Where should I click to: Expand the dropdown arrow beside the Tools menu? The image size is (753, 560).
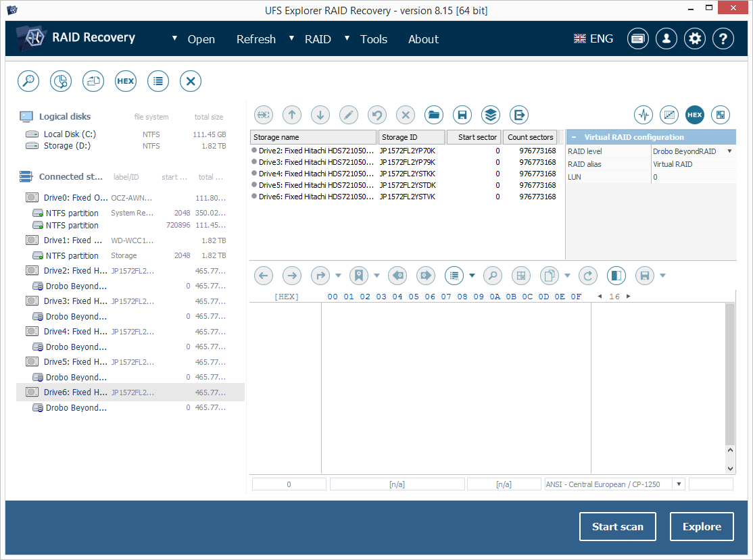point(347,39)
